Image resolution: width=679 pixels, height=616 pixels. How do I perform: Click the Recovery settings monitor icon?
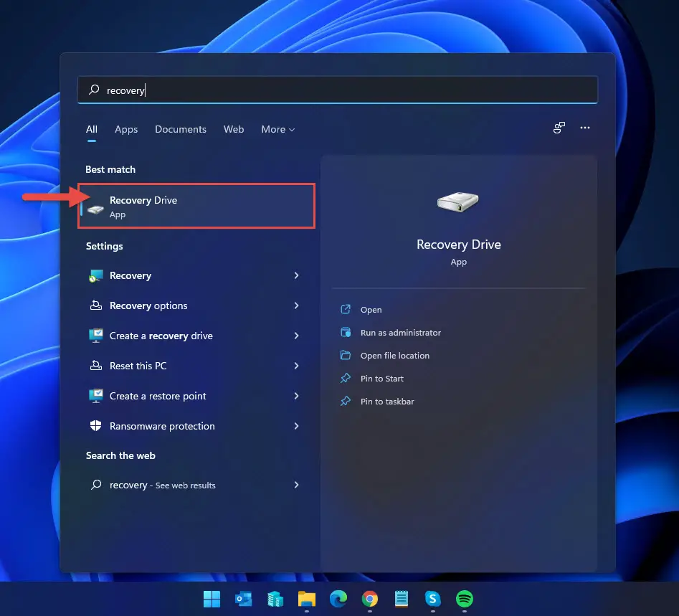(95, 275)
